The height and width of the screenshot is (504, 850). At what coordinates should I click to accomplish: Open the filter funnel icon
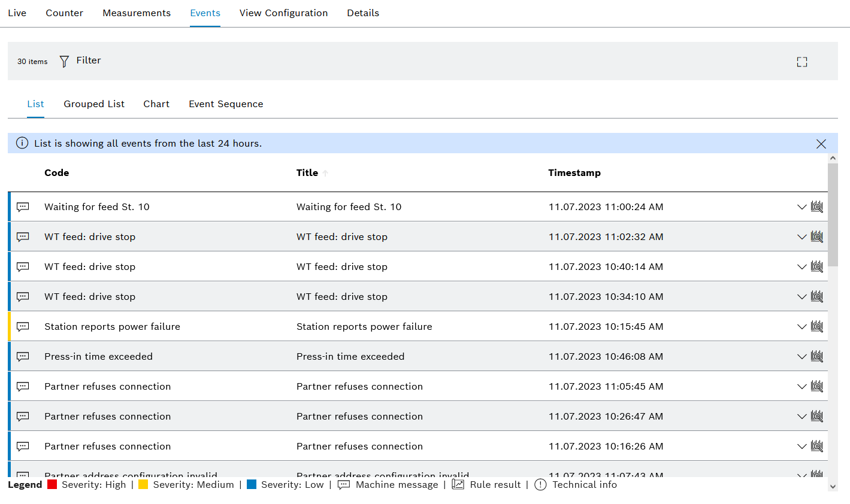pos(64,61)
